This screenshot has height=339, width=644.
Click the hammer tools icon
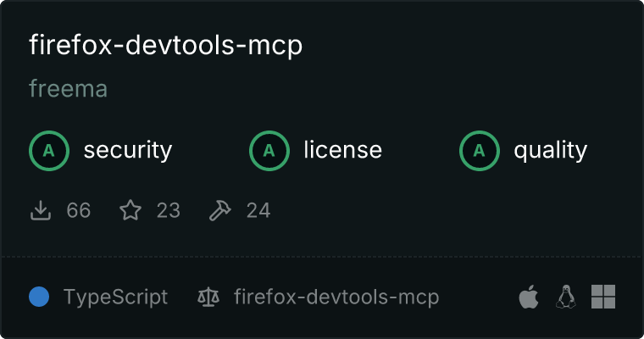pos(220,210)
